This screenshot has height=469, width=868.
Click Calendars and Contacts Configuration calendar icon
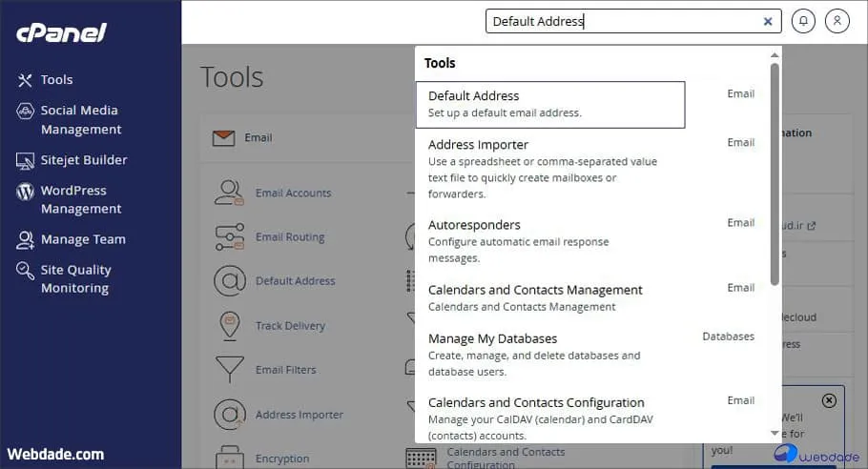coord(421,459)
